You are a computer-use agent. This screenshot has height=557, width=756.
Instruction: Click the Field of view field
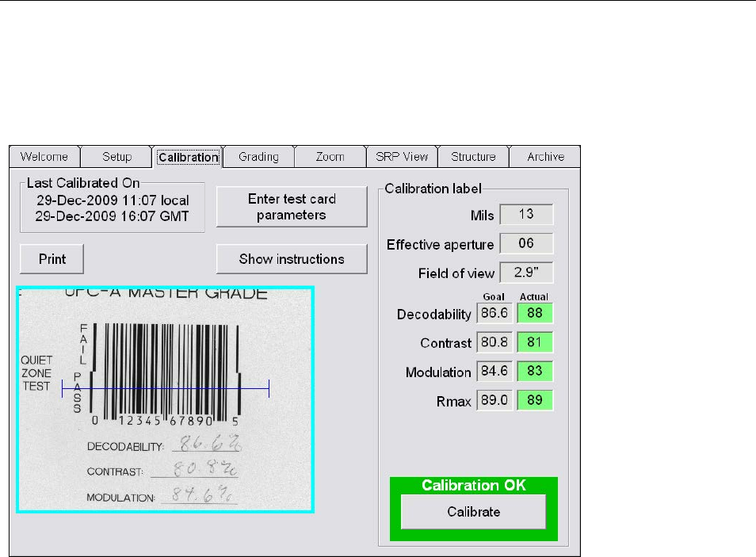pos(526,273)
